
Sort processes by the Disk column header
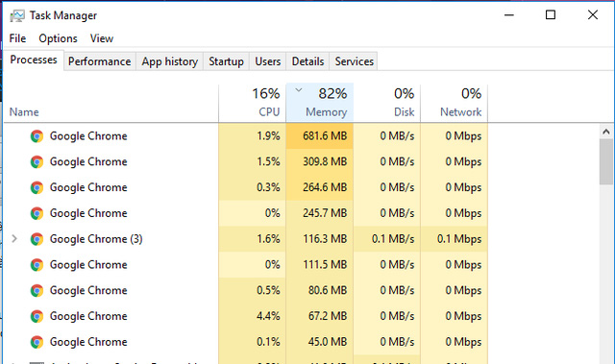click(x=386, y=103)
